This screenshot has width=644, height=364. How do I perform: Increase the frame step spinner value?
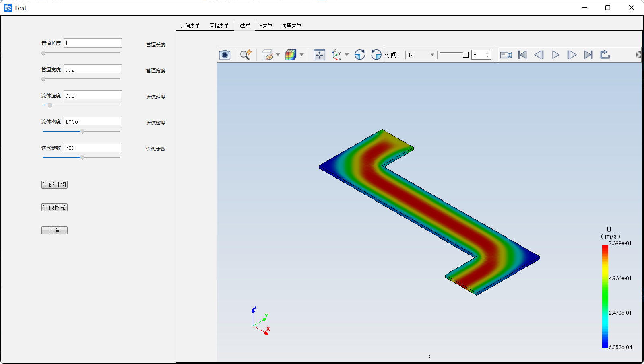click(x=487, y=53)
